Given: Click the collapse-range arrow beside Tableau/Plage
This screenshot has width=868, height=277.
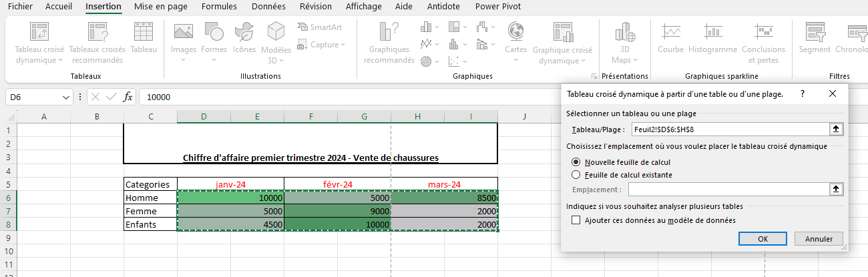Looking at the screenshot, I should pyautogui.click(x=835, y=129).
